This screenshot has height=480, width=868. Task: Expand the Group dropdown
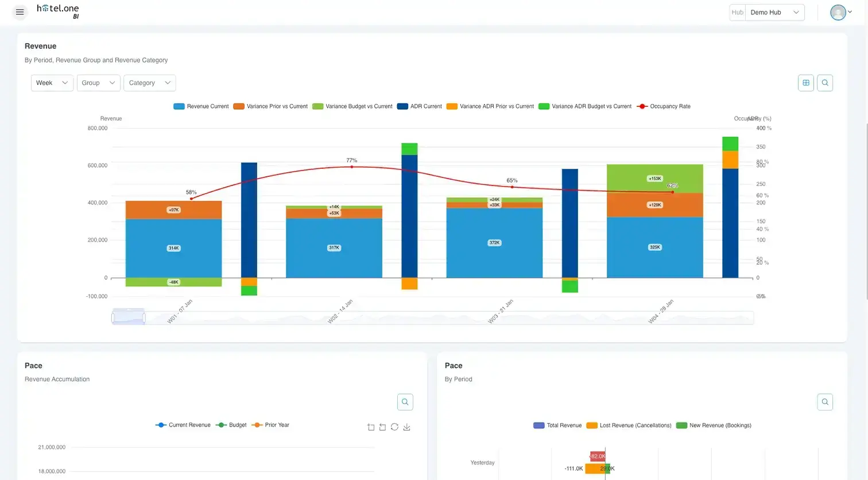point(98,83)
